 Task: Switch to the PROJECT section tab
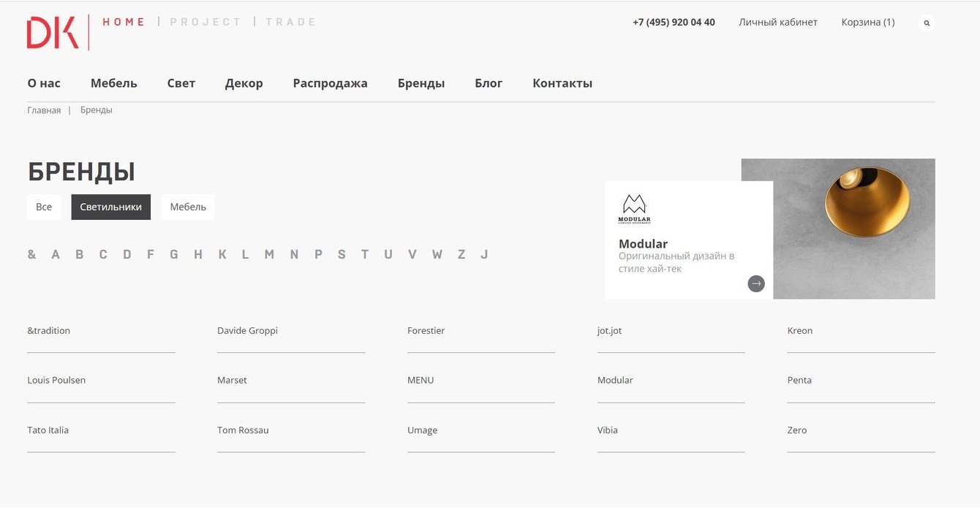tap(206, 22)
